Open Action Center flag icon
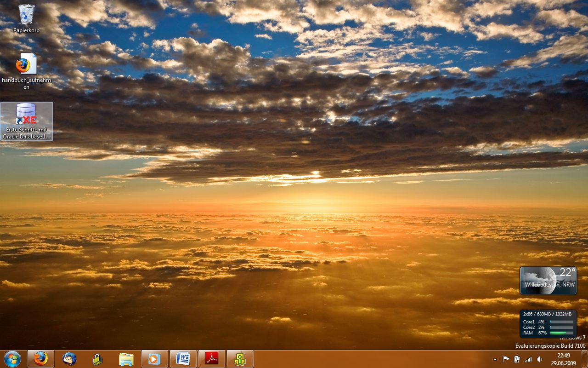Screen dimensions: 588x368 (x=506, y=359)
